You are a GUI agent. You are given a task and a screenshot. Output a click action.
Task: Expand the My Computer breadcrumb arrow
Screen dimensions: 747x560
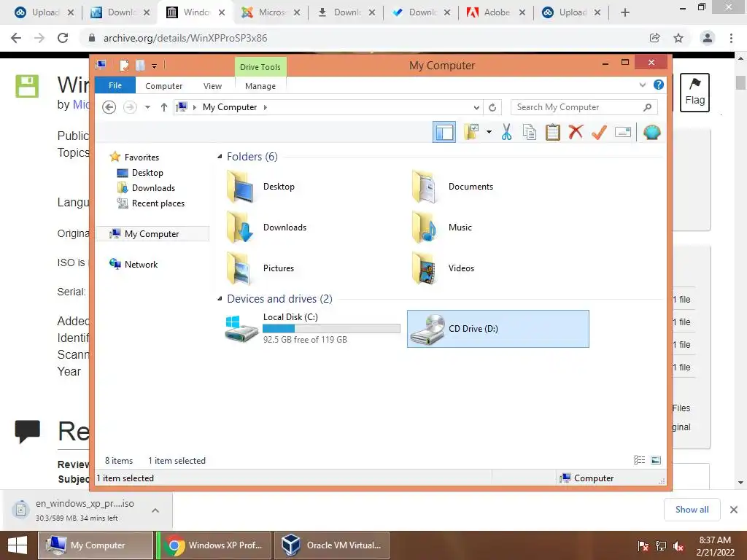[266, 107]
